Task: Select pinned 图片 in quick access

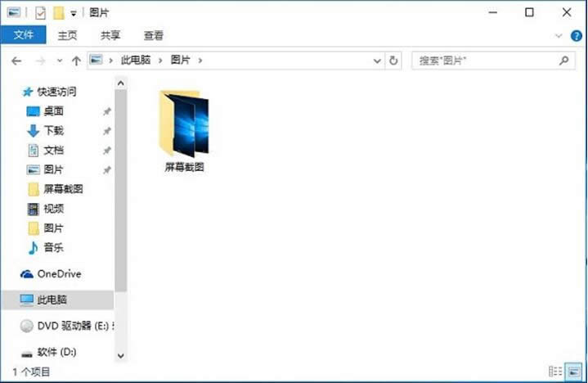Action: coord(53,169)
